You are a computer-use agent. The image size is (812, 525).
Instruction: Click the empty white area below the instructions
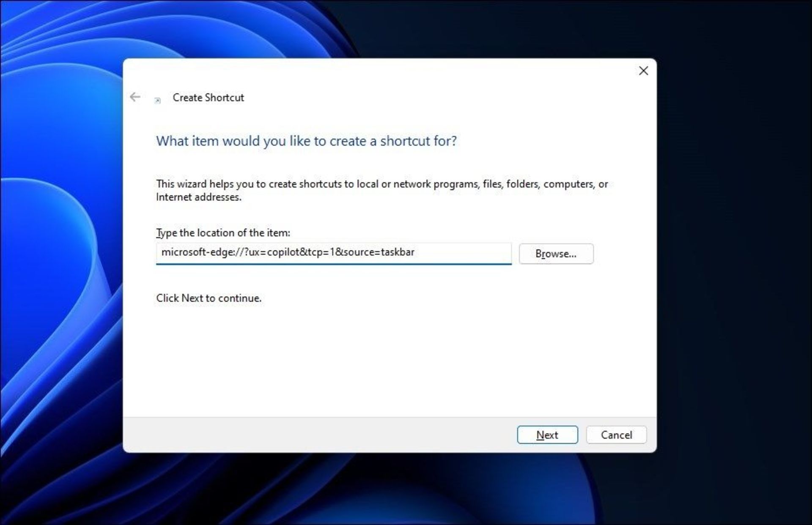(381, 359)
